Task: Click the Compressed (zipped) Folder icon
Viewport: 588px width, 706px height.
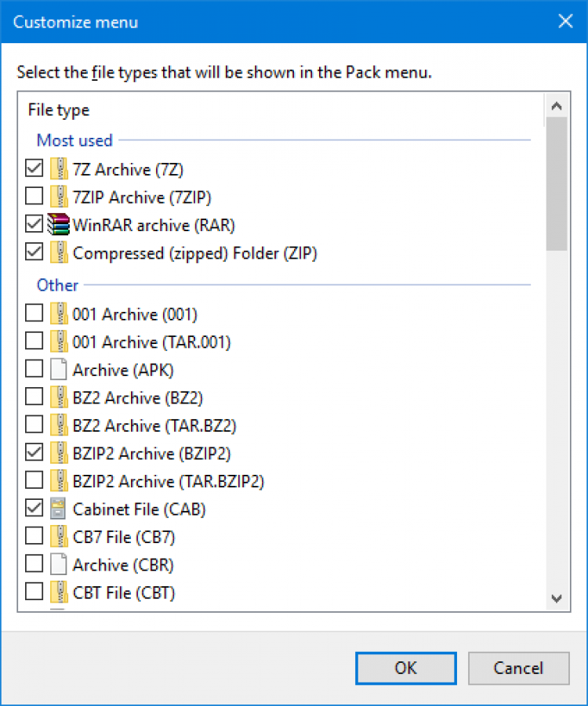Action: (x=59, y=253)
